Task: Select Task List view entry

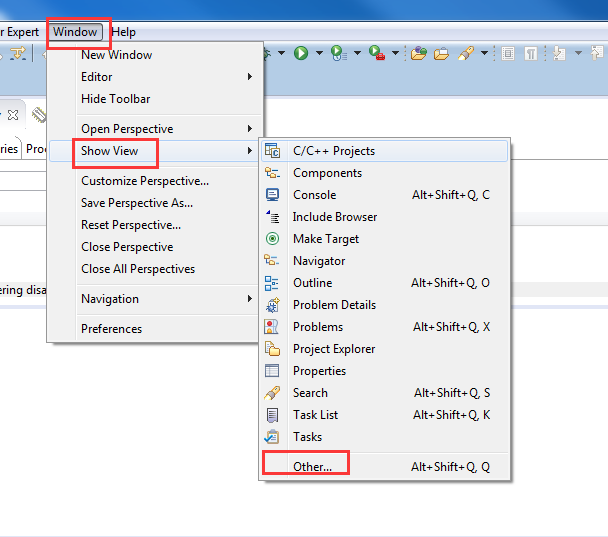Action: pyautogui.click(x=384, y=415)
